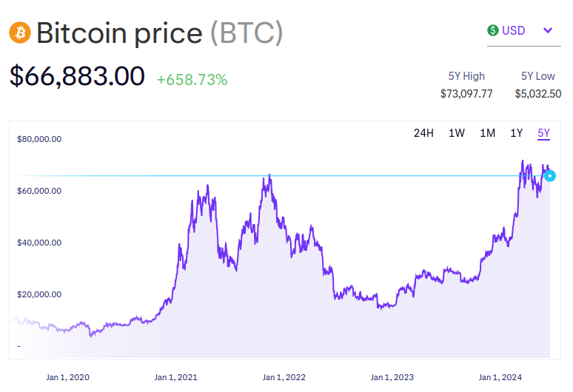The width and height of the screenshot is (573, 392).
Task: Choose the 1Y chart range
Action: pyautogui.click(x=517, y=133)
